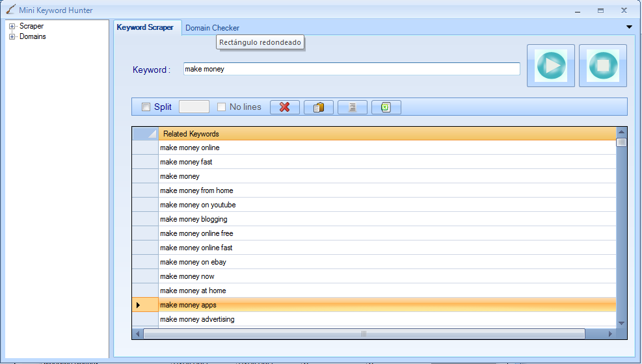Screen dimensions: 642x364
Task: Click the scroll down arrow of keyword list
Action: [621, 323]
